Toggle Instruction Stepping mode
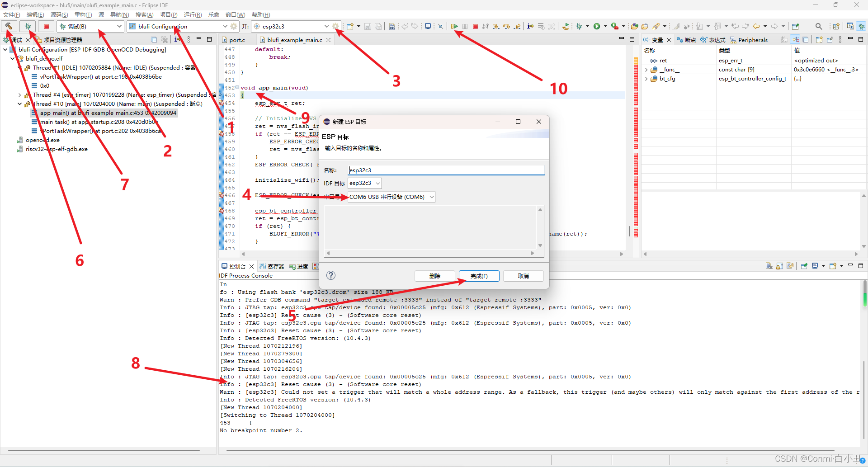Viewport: 868px width, 467px height. coord(529,26)
